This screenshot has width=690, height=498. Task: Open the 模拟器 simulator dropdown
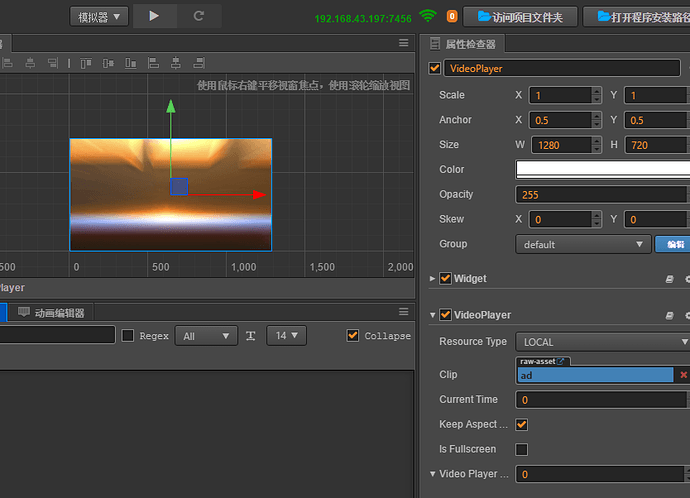point(99,17)
